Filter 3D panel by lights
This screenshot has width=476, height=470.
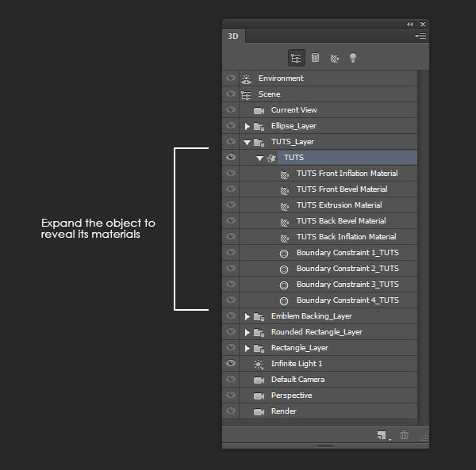click(x=353, y=58)
